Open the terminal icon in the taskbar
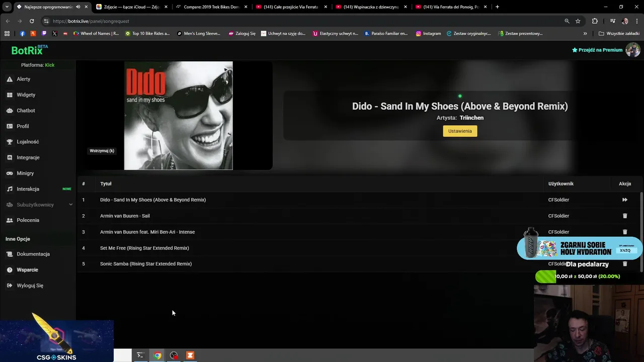644x362 pixels. [140, 355]
